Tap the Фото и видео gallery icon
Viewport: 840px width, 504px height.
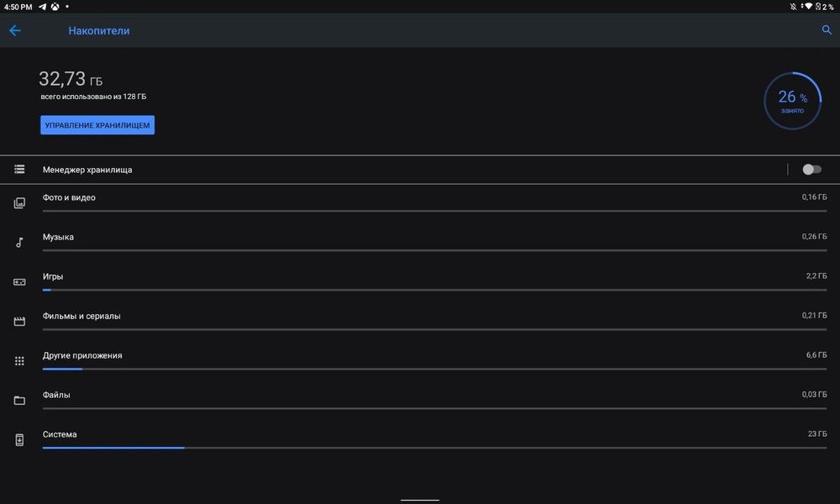click(19, 203)
